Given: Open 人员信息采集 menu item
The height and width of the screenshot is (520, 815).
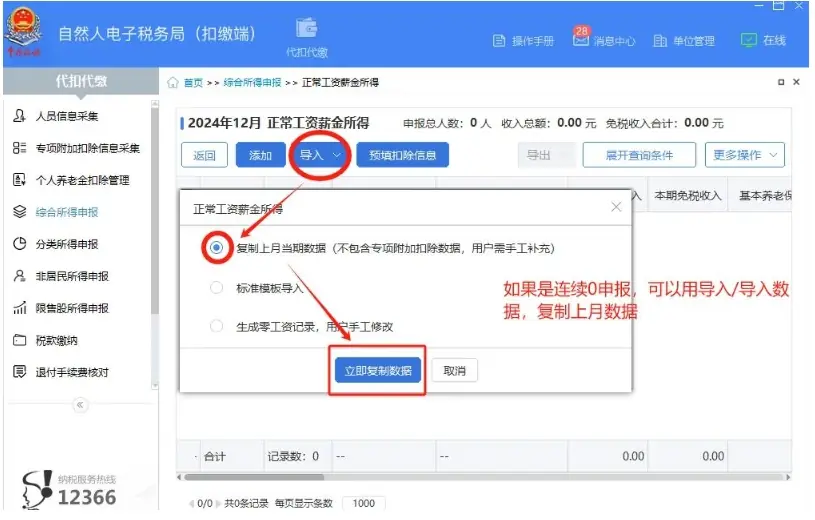Looking at the screenshot, I should 67,116.
